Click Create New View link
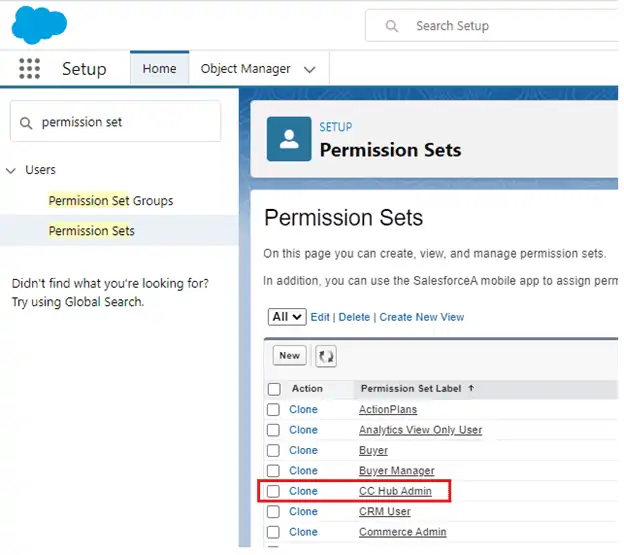Screen dimensions: 624x555 [x=421, y=317]
